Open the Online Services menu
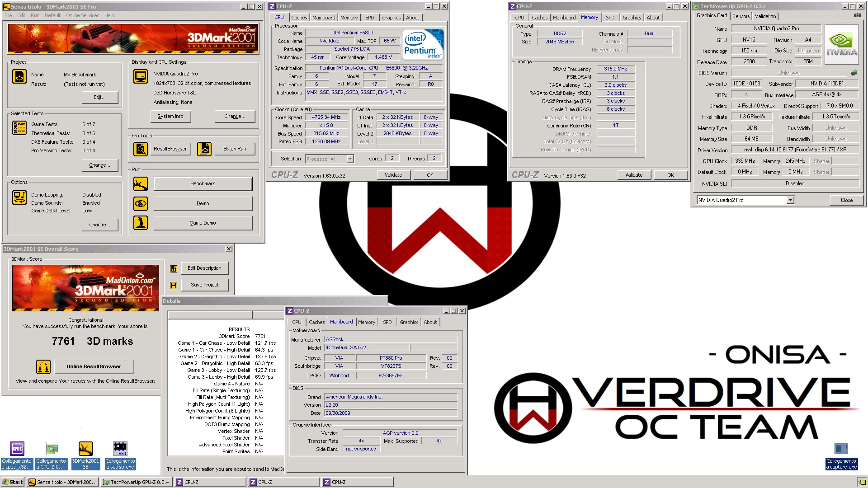 [x=82, y=15]
